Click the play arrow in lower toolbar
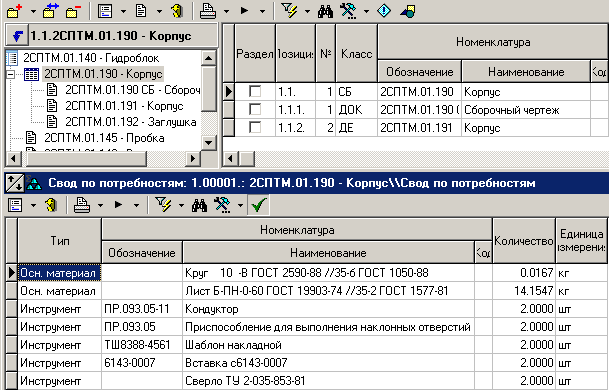 118,205
